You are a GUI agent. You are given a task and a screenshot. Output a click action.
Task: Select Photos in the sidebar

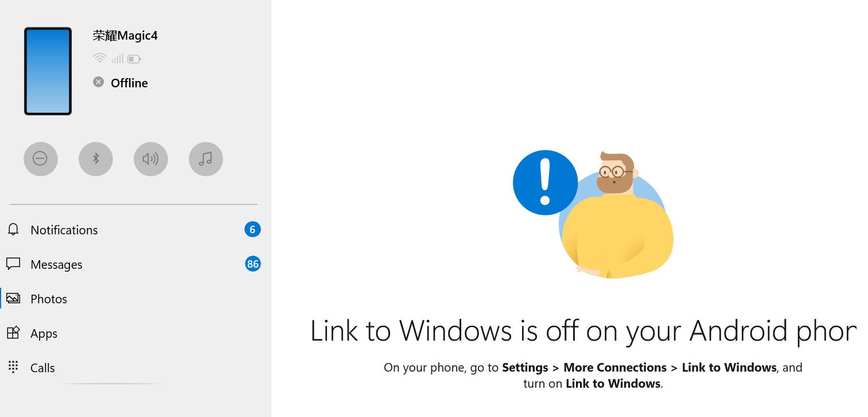click(x=49, y=299)
